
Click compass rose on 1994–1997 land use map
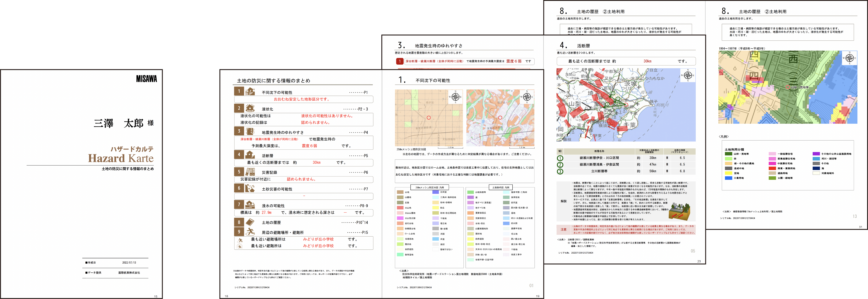[x=850, y=58]
